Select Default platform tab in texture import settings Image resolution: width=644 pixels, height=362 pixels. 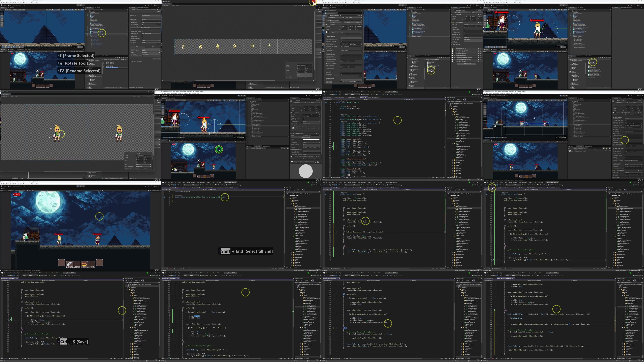click(x=138, y=47)
